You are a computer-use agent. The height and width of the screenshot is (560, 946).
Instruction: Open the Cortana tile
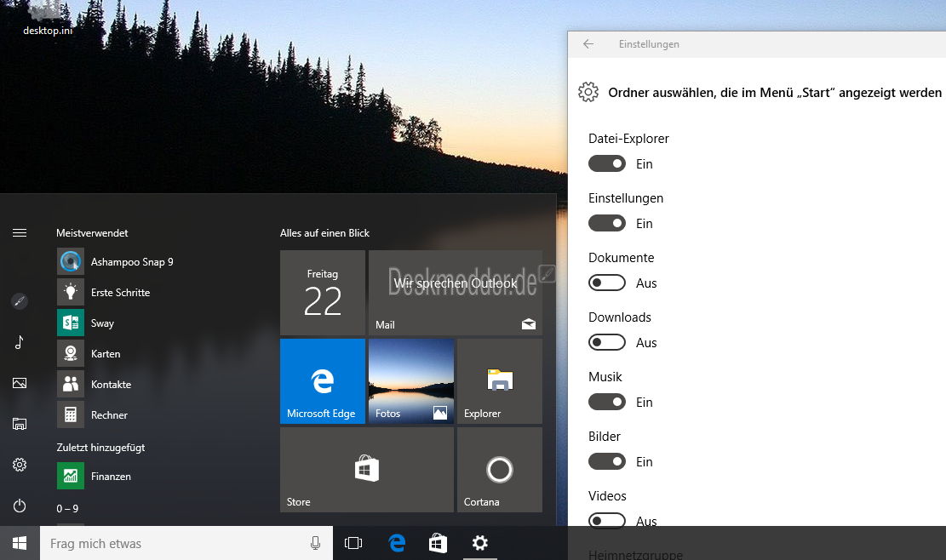click(x=500, y=470)
